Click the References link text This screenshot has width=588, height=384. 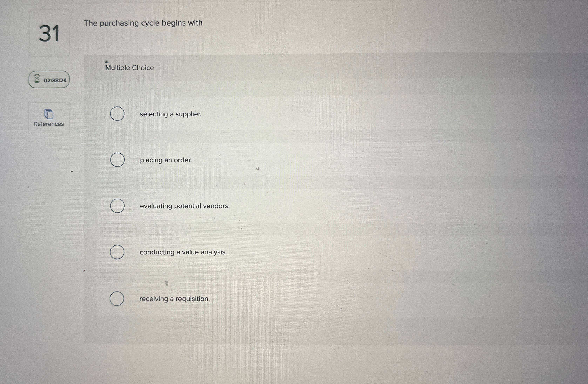tap(49, 124)
